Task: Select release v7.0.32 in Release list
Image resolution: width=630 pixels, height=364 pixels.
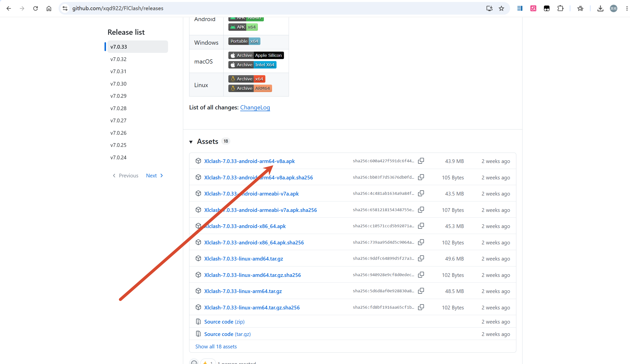Action: point(118,59)
